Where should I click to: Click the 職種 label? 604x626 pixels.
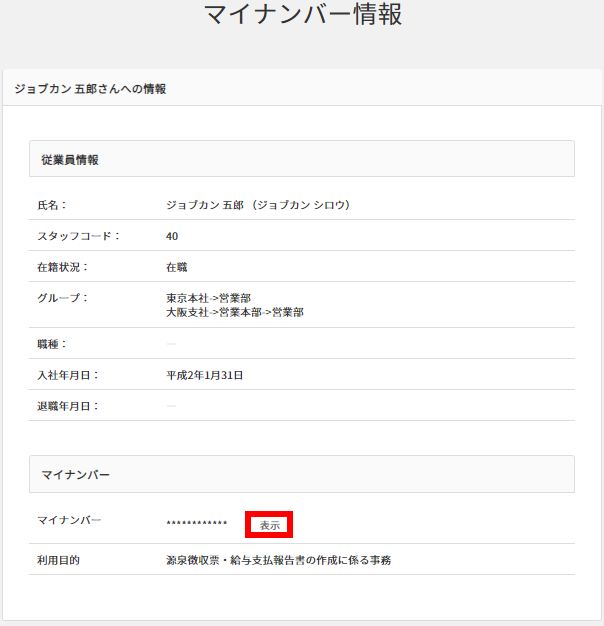(x=52, y=344)
